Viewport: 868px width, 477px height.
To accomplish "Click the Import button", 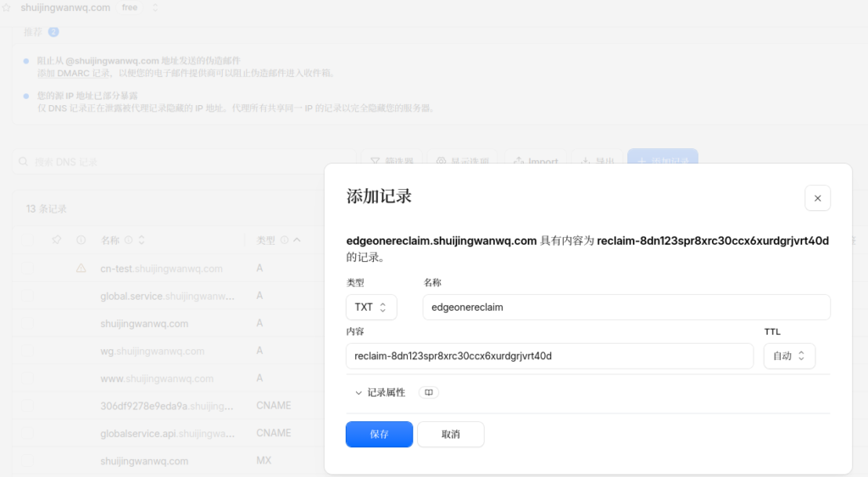I will pyautogui.click(x=536, y=161).
